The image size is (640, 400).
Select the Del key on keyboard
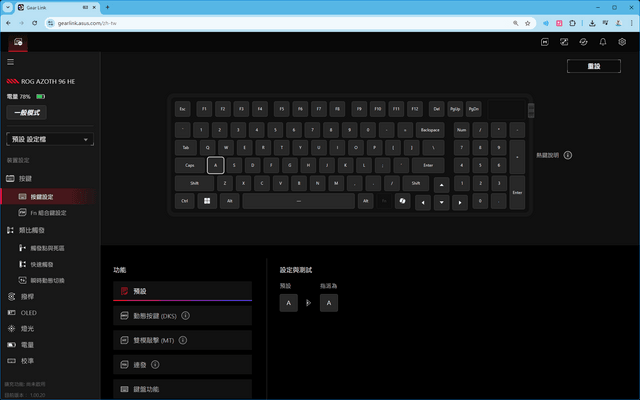[437, 109]
